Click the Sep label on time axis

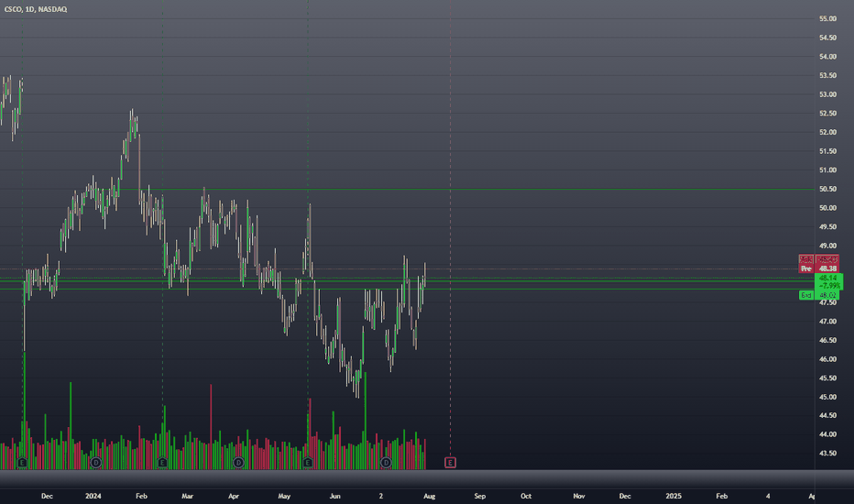pos(480,496)
